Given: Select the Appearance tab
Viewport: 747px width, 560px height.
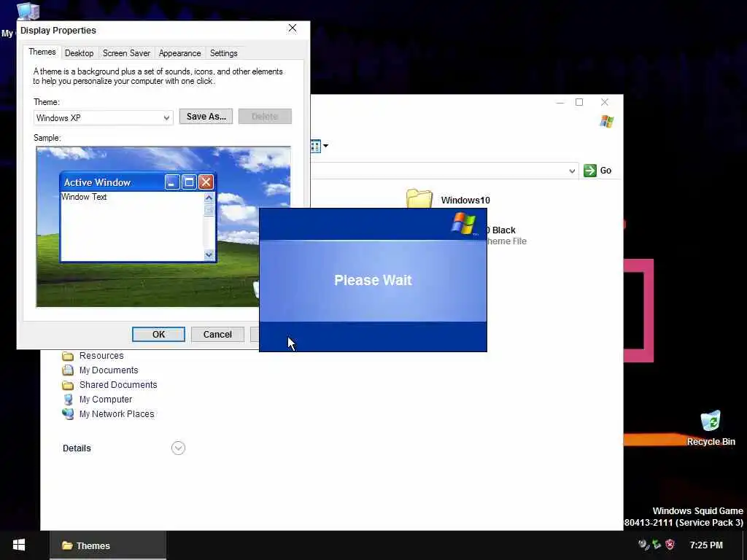Looking at the screenshot, I should coord(179,53).
